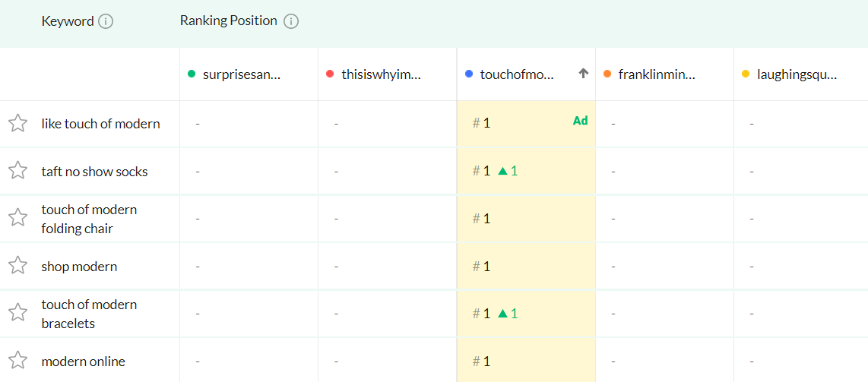The image size is (868, 382).
Task: Click #1 rank in 'shop modern' row
Action: click(x=482, y=267)
